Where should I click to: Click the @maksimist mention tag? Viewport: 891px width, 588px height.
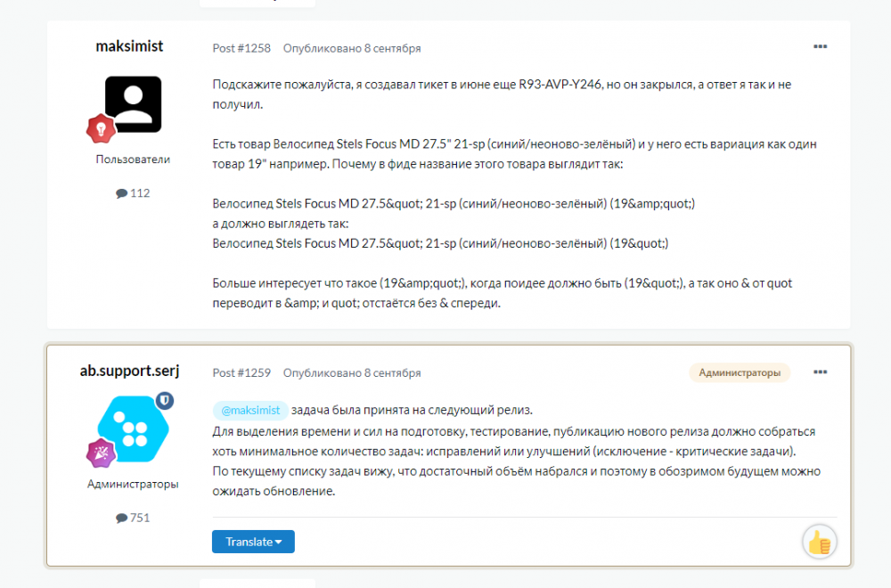point(250,410)
